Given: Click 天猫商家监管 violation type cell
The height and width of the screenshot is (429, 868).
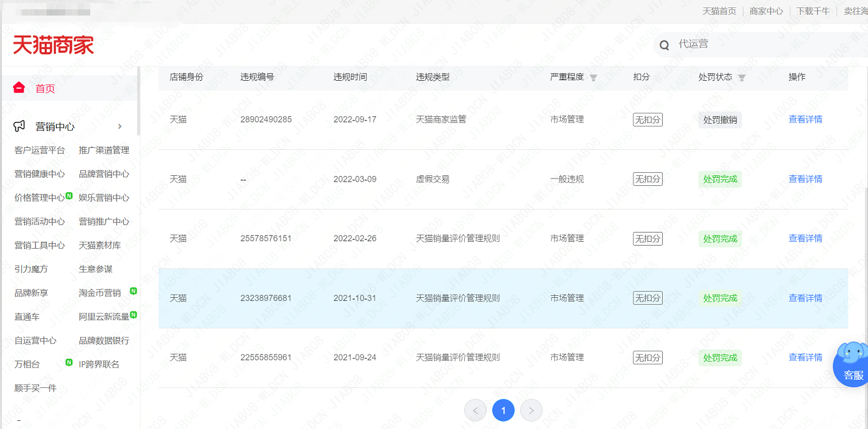Looking at the screenshot, I should 441,119.
